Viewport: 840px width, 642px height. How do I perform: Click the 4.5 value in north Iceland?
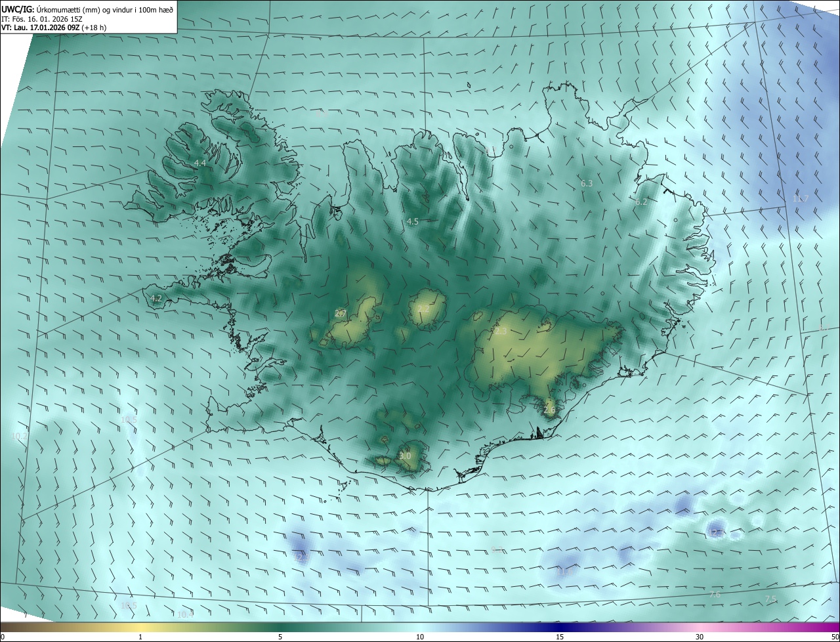point(412,222)
